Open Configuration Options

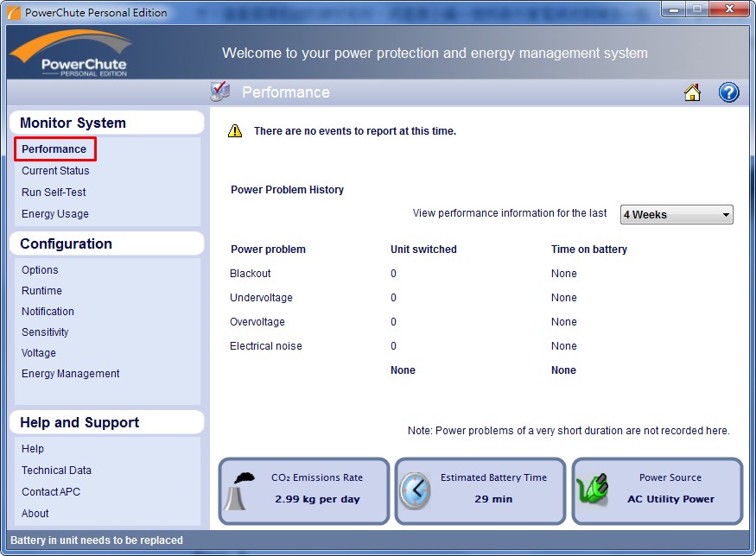(x=40, y=270)
